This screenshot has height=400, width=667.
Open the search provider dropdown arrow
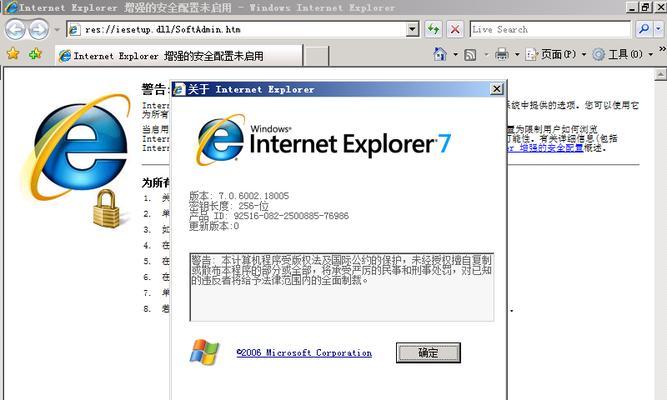659,29
